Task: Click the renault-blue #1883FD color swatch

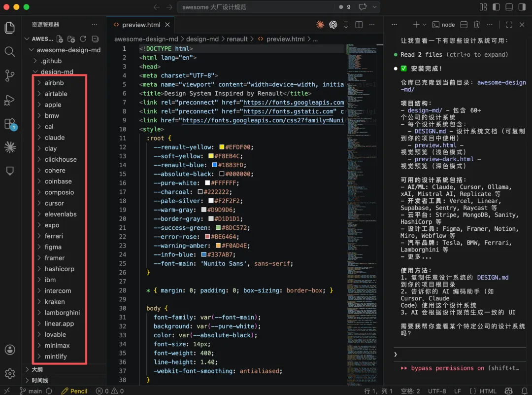Action: click(x=214, y=165)
